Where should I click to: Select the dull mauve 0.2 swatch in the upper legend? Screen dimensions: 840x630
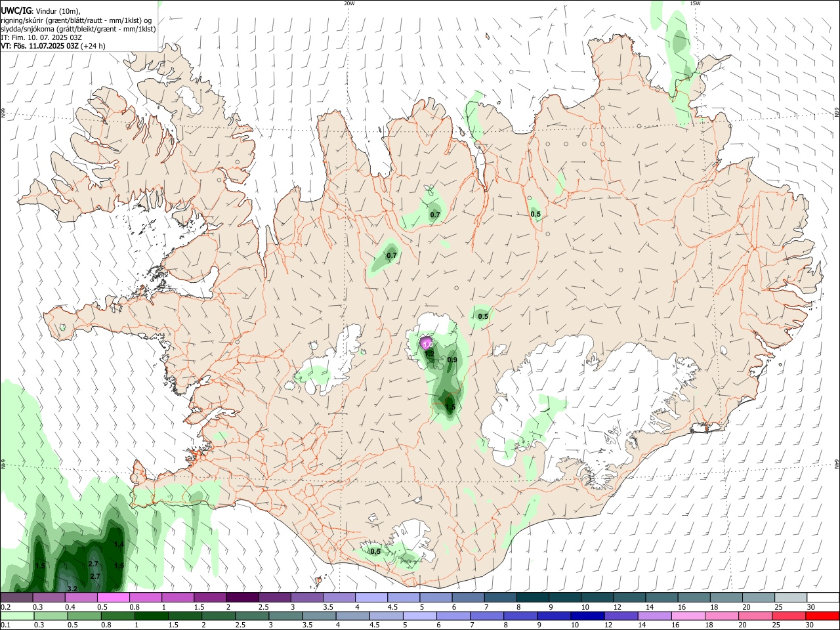pyautogui.click(x=16, y=598)
